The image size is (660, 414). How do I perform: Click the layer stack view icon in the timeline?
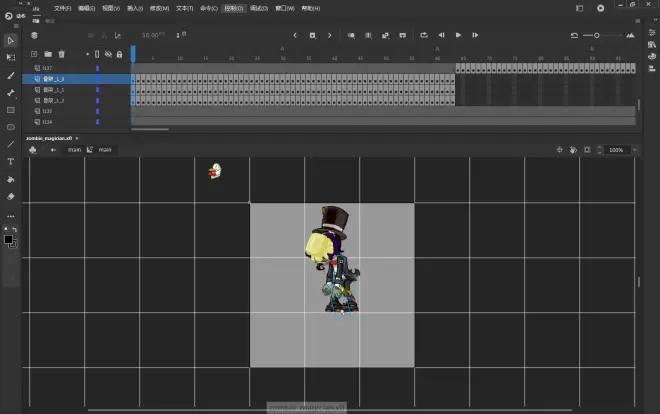pyautogui.click(x=35, y=35)
